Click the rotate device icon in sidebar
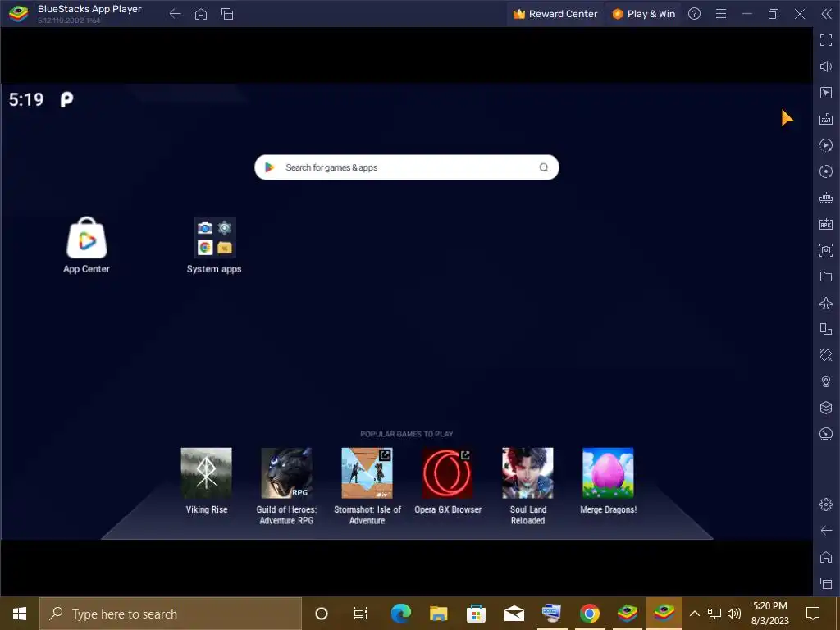This screenshot has width=840, height=630. point(826,329)
